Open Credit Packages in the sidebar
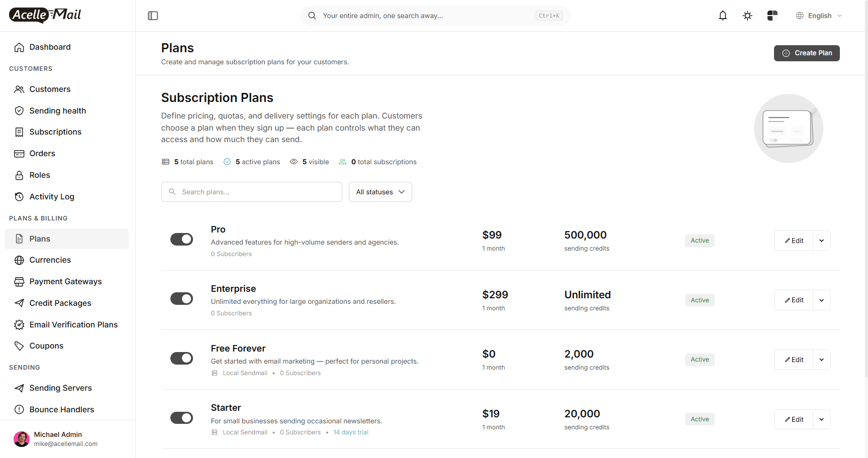 [x=66, y=303]
